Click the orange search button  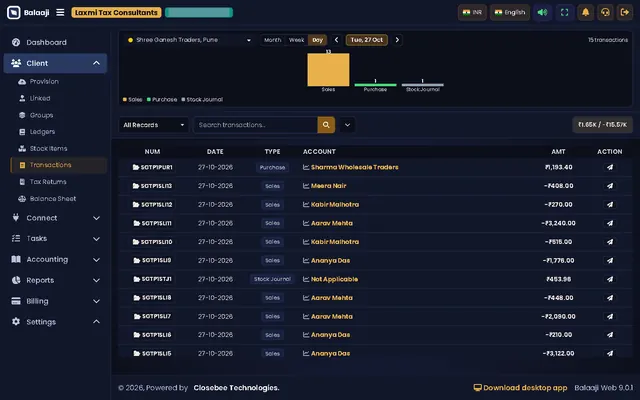pos(326,125)
